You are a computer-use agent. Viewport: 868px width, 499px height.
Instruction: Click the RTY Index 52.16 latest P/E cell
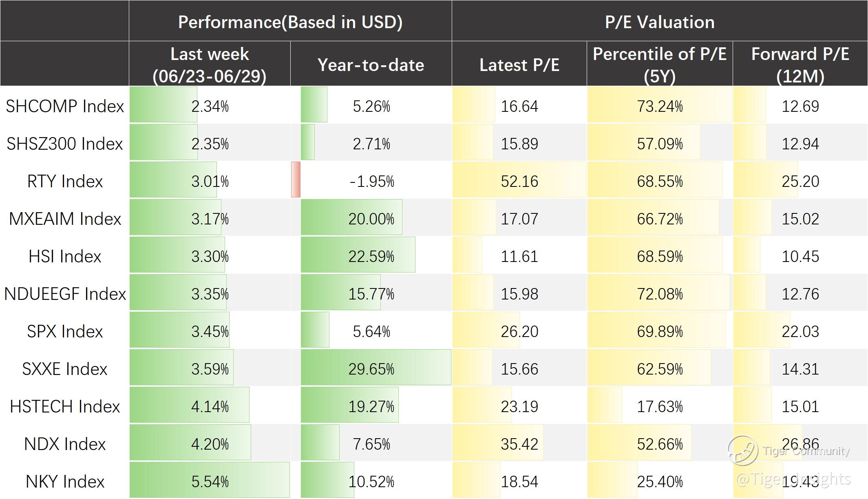pyautogui.click(x=519, y=181)
